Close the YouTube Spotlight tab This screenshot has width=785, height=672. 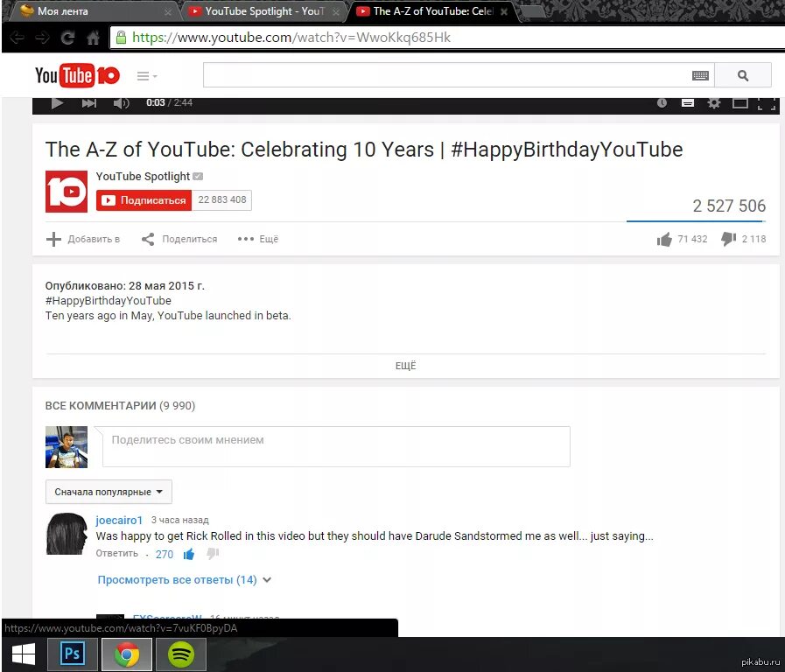(336, 11)
